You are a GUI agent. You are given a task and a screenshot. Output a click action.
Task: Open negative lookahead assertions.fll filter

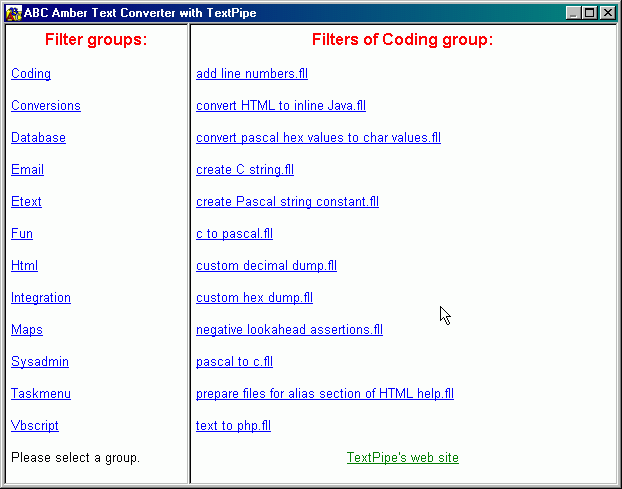click(289, 330)
